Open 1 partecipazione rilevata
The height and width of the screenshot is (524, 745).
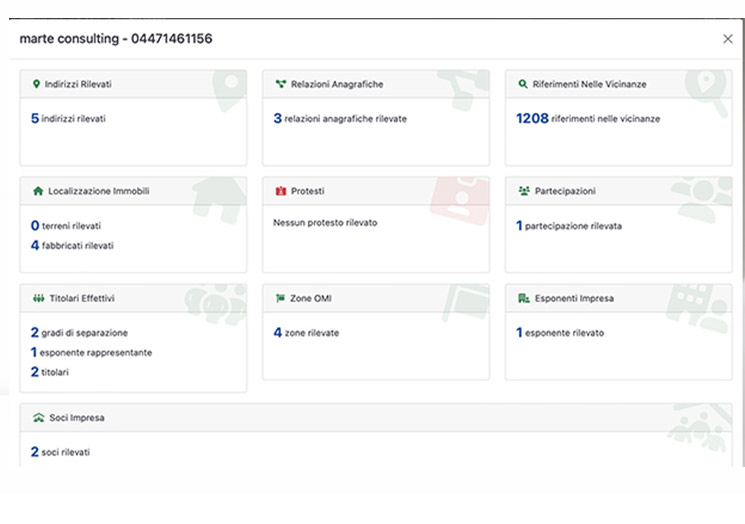click(x=568, y=226)
